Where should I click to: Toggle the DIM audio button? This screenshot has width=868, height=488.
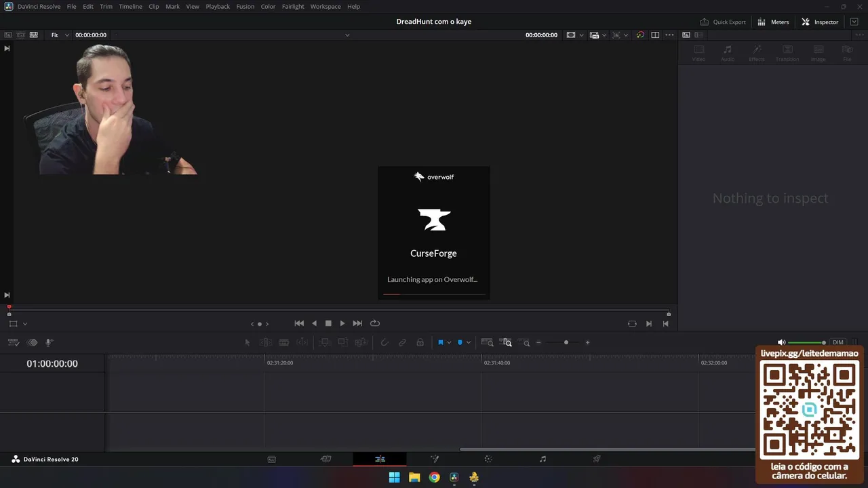tap(838, 342)
